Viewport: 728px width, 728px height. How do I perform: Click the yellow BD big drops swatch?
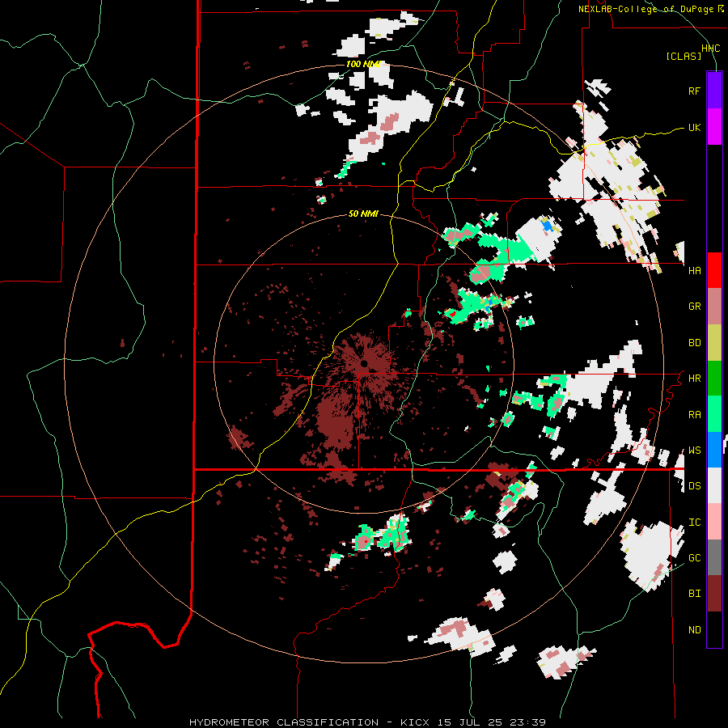tap(714, 343)
